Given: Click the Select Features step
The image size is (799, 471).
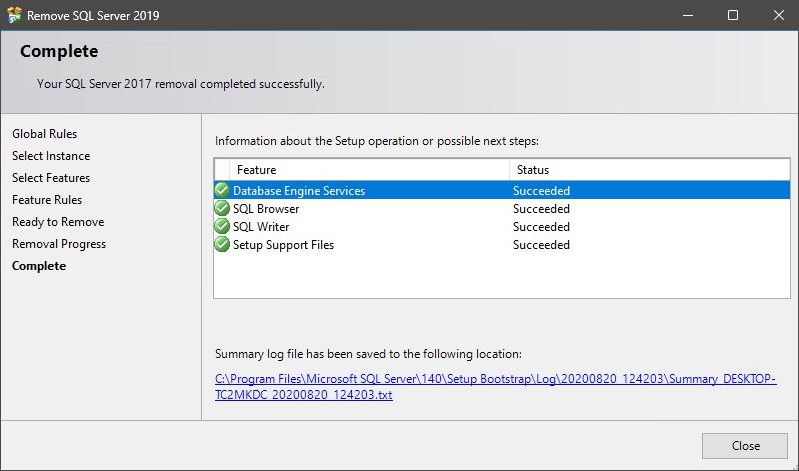Looking at the screenshot, I should point(51,177).
